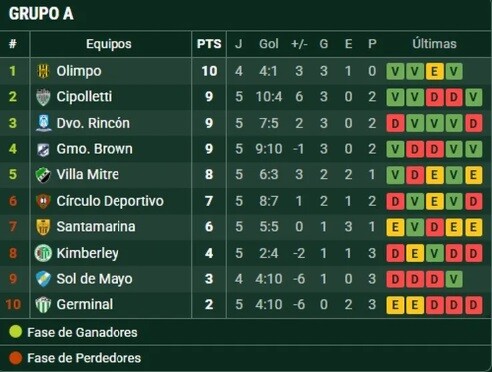Select the Dvo. Rincón club badge
The image size is (492, 372).
(x=43, y=123)
